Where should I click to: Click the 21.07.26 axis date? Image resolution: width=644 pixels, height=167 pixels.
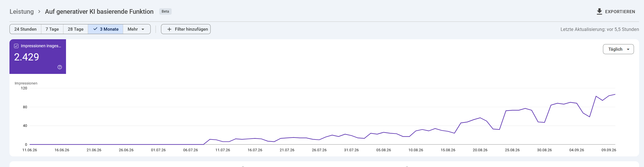(x=287, y=150)
